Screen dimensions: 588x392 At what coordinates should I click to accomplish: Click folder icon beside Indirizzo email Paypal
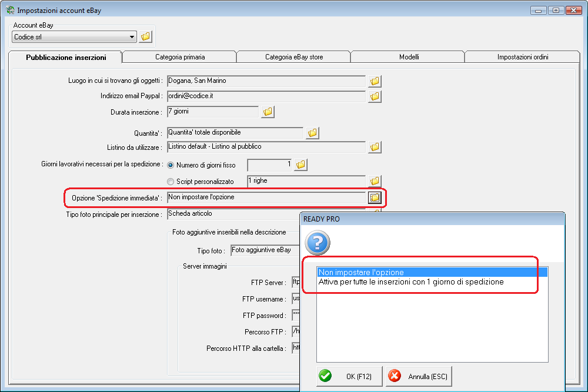tap(375, 96)
